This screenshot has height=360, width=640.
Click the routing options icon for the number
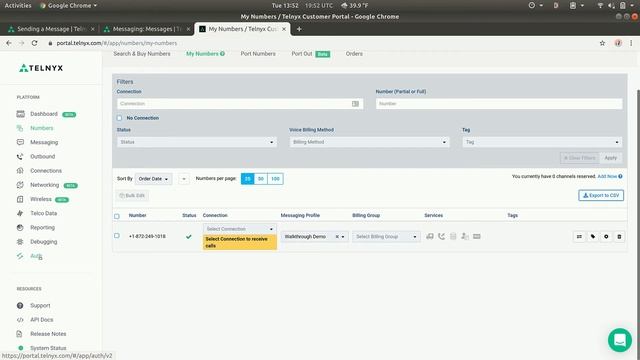click(x=579, y=236)
